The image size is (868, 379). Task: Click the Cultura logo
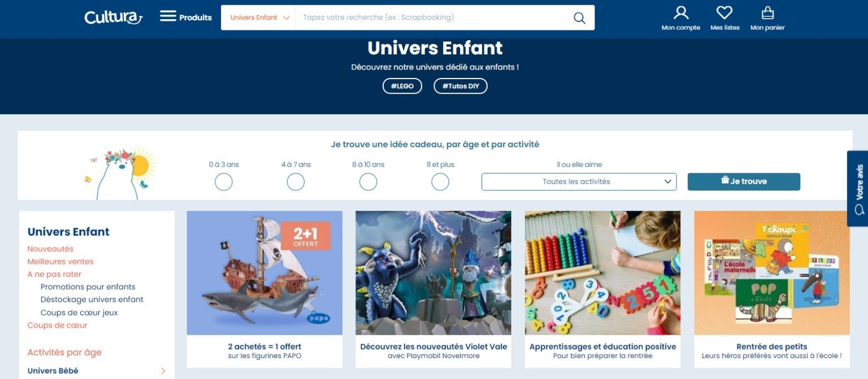click(x=114, y=18)
